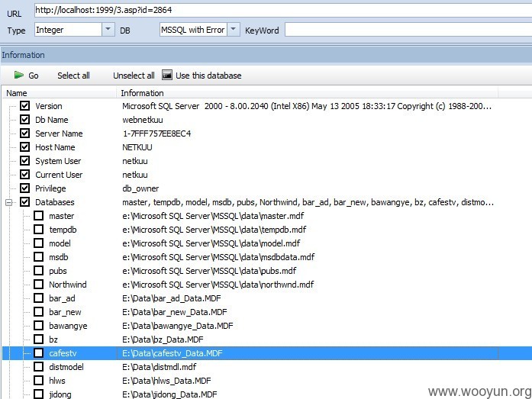The height and width of the screenshot is (399, 532).
Task: Open the DB type dropdown arrow
Action: [x=234, y=30]
